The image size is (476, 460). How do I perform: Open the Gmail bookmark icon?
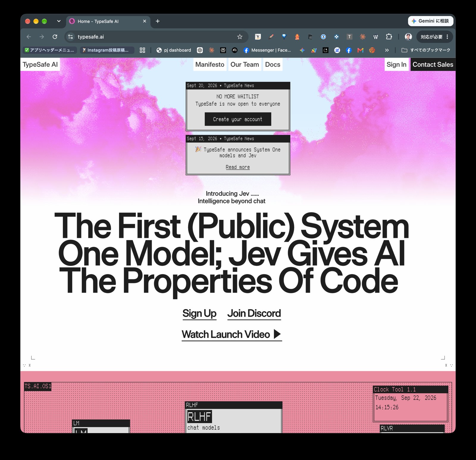pyautogui.click(x=360, y=50)
